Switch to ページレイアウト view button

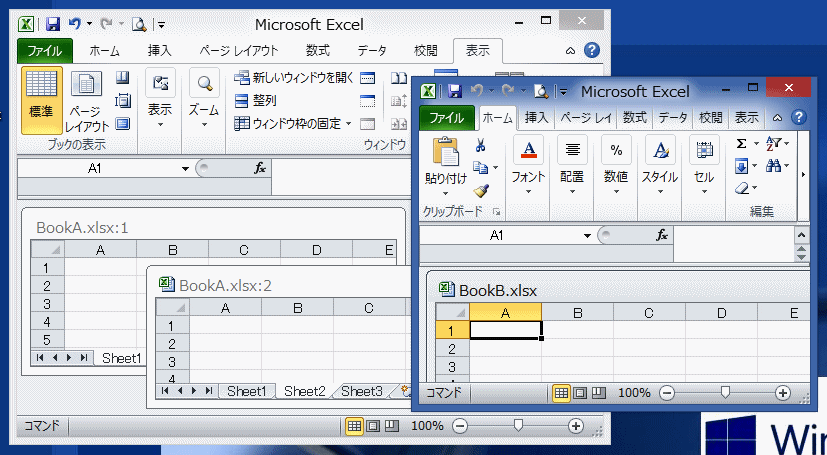point(86,101)
